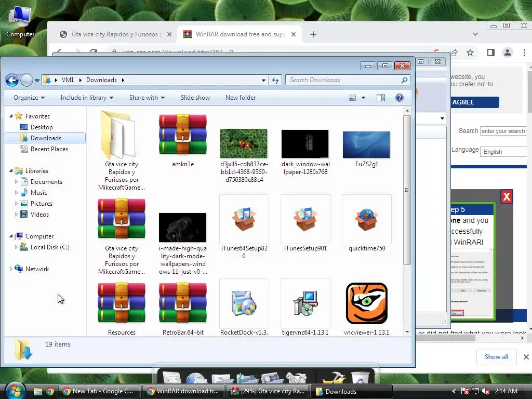
Task: Select the dark_window-wallpaper-1280x768 thumbnail
Action: (x=305, y=144)
